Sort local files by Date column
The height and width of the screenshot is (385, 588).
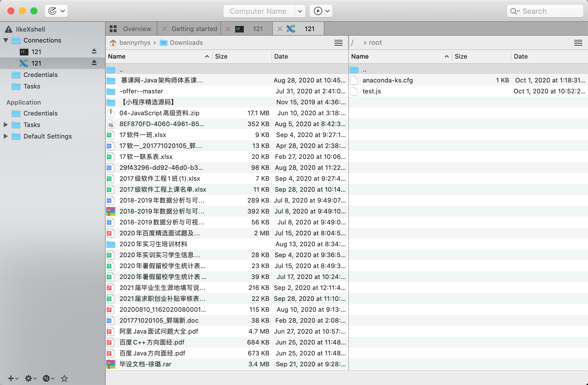310,56
